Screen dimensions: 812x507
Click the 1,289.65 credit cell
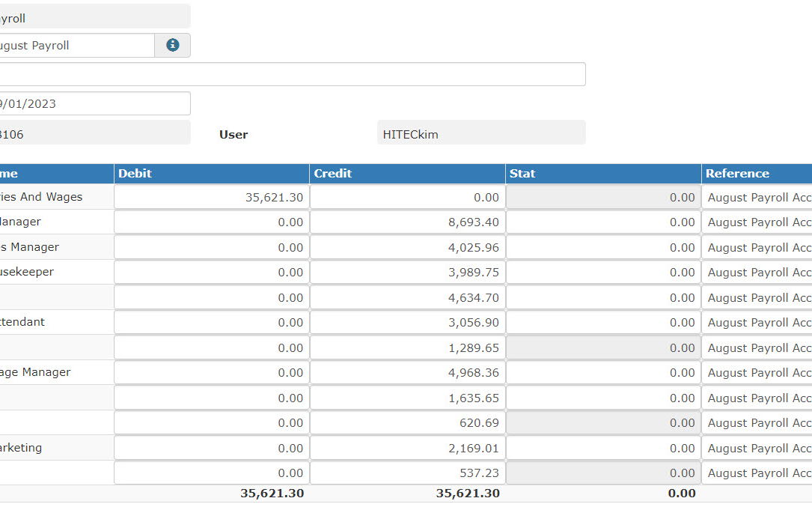(x=407, y=347)
